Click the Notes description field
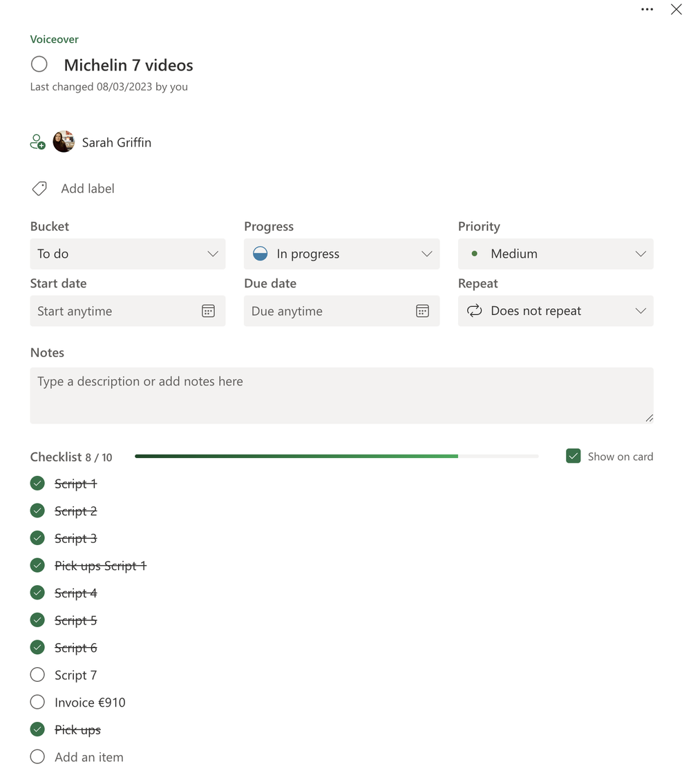This screenshot has height=784, width=691. pyautogui.click(x=341, y=395)
